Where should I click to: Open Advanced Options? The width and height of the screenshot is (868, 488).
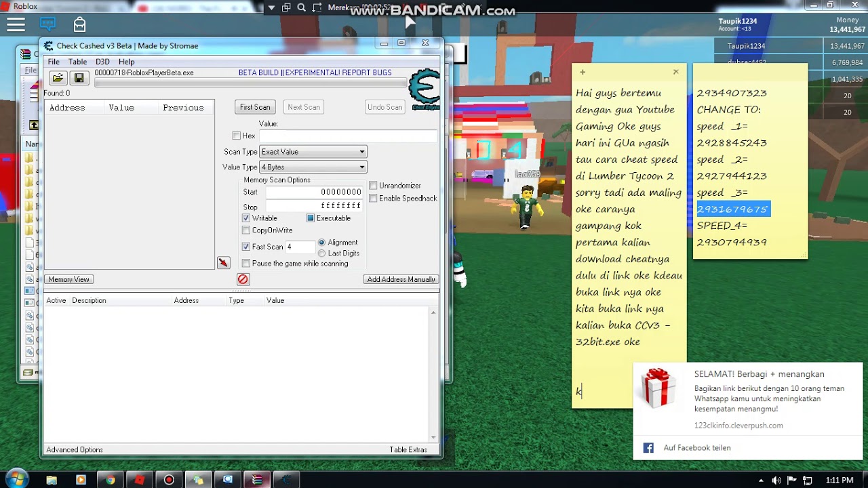point(75,450)
